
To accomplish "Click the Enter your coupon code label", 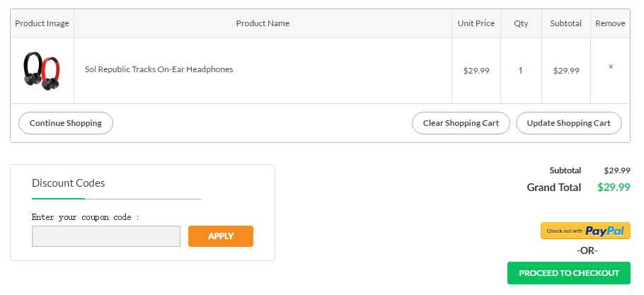I will pyautogui.click(x=86, y=217).
